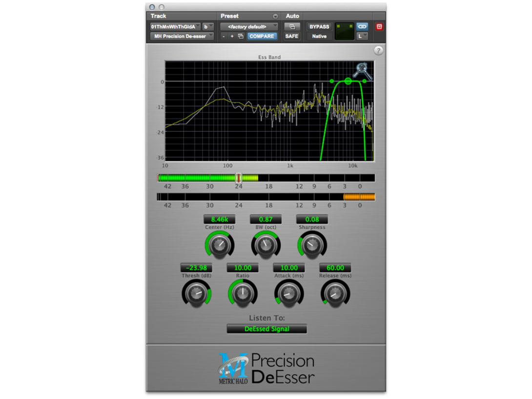
Task: Open the Preset menu arrow button
Action: coord(275,16)
